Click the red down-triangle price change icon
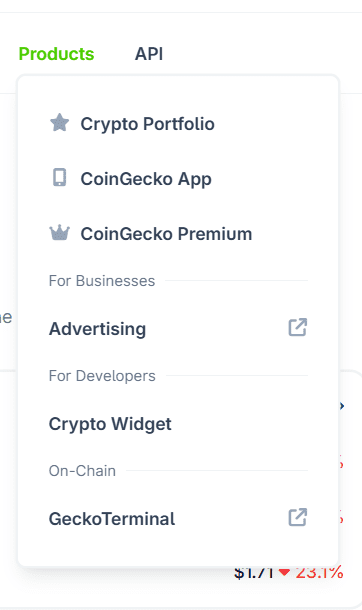 click(285, 572)
